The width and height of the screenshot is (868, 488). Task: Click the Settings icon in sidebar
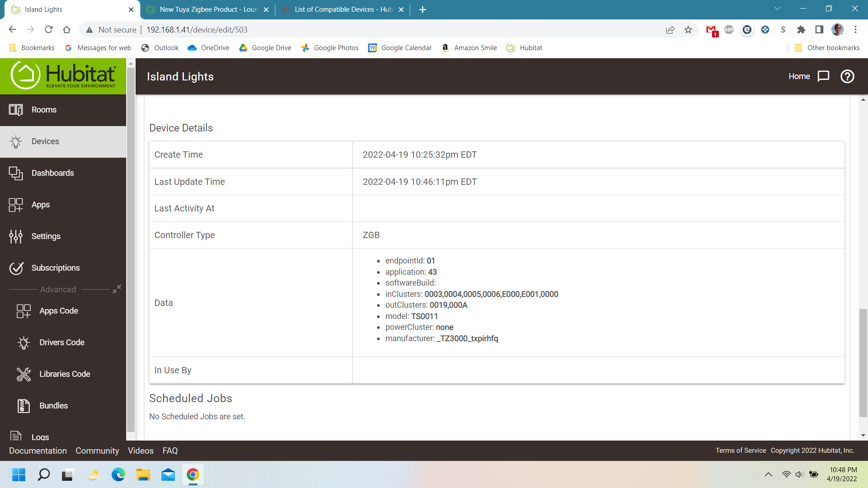tap(16, 236)
